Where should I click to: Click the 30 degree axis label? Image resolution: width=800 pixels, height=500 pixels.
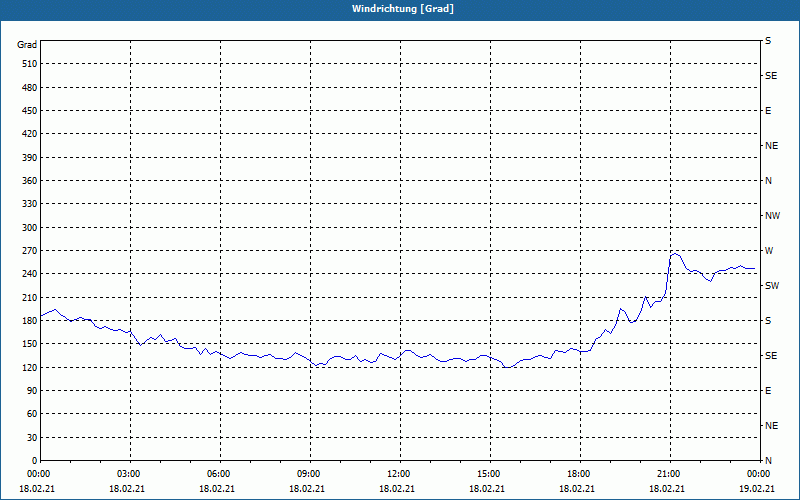[32, 438]
